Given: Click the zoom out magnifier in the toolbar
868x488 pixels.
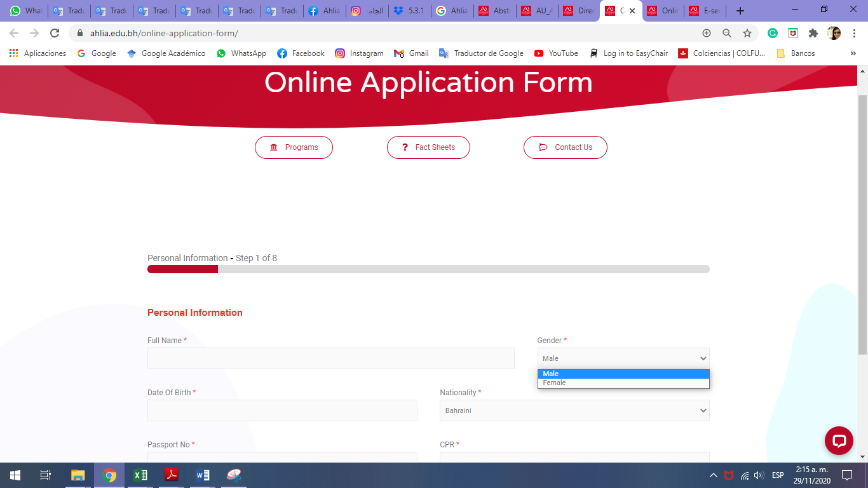Looking at the screenshot, I should (x=726, y=32).
